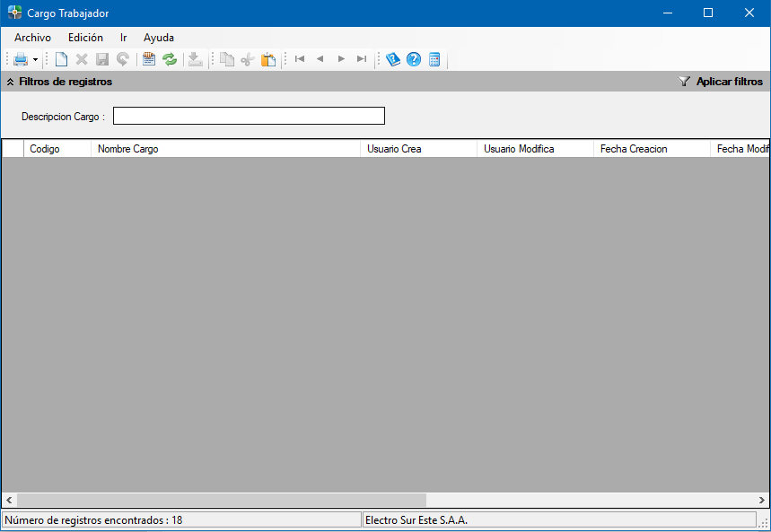Click the delete X icon in the toolbar
771x532 pixels.
pyautogui.click(x=82, y=59)
